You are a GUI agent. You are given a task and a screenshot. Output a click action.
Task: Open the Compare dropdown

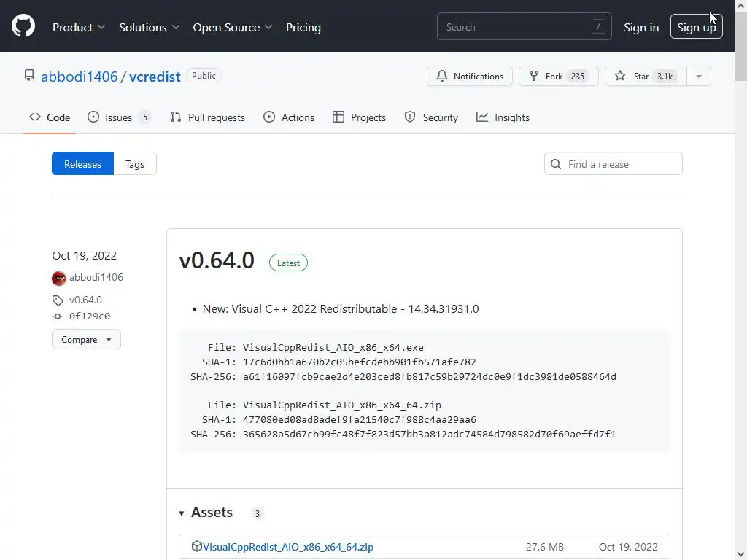click(x=86, y=340)
